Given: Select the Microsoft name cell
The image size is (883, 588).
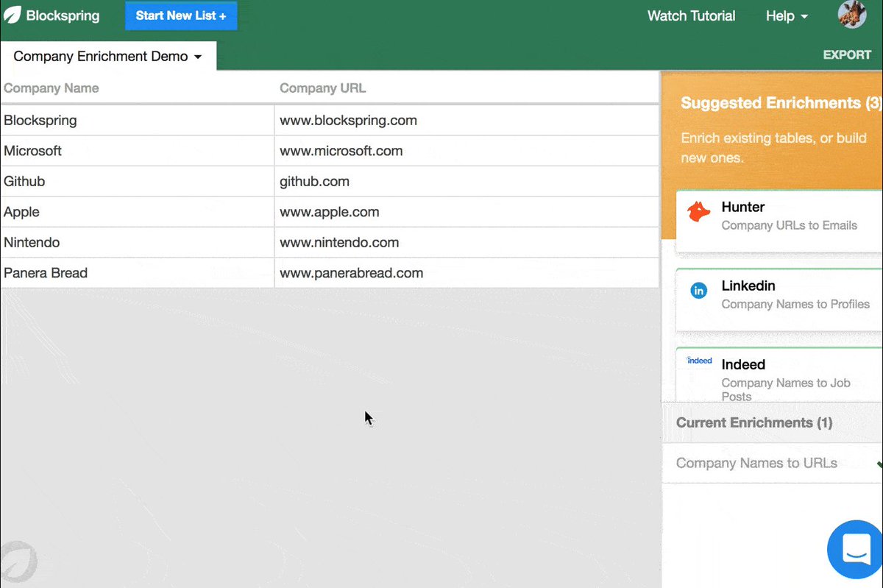Looking at the screenshot, I should [137, 151].
